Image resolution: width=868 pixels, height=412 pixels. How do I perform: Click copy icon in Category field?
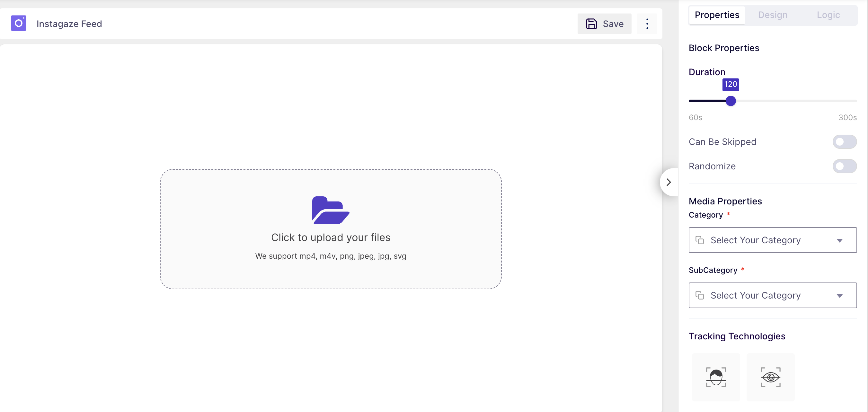pyautogui.click(x=700, y=240)
